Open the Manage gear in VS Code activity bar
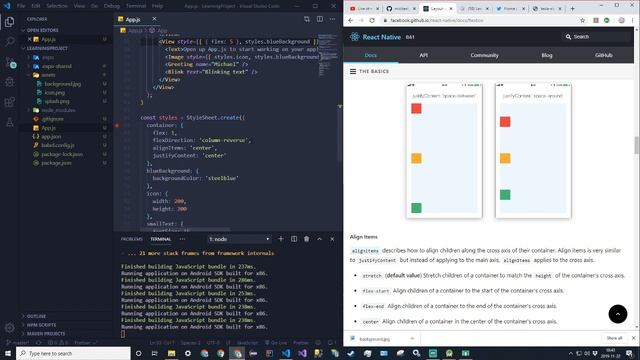 tap(9, 327)
